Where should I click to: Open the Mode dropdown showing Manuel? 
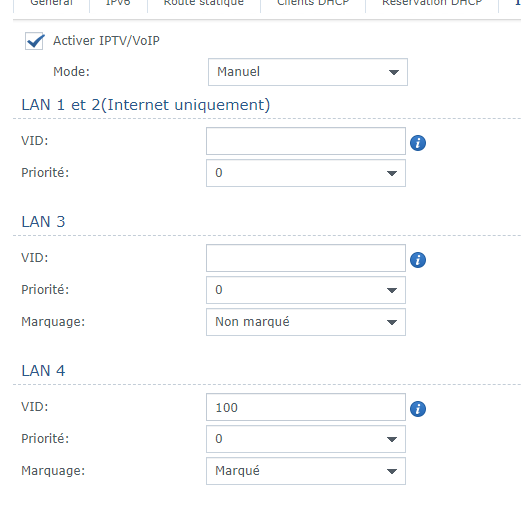point(308,72)
